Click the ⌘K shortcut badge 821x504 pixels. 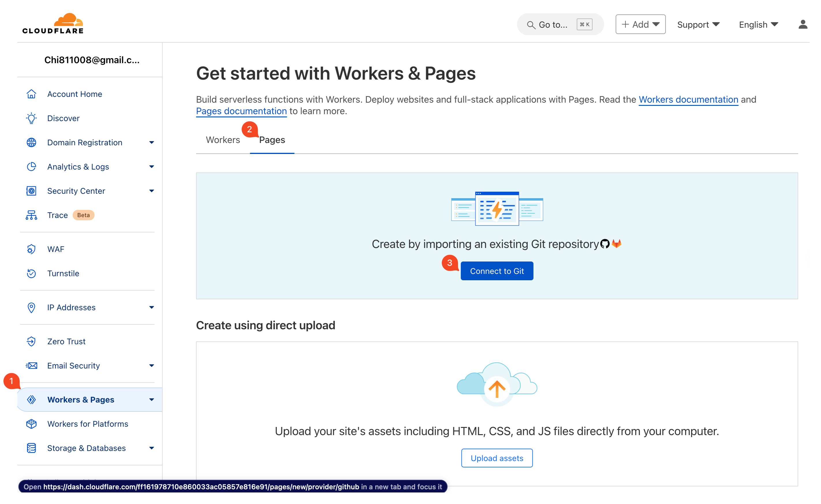click(x=584, y=24)
